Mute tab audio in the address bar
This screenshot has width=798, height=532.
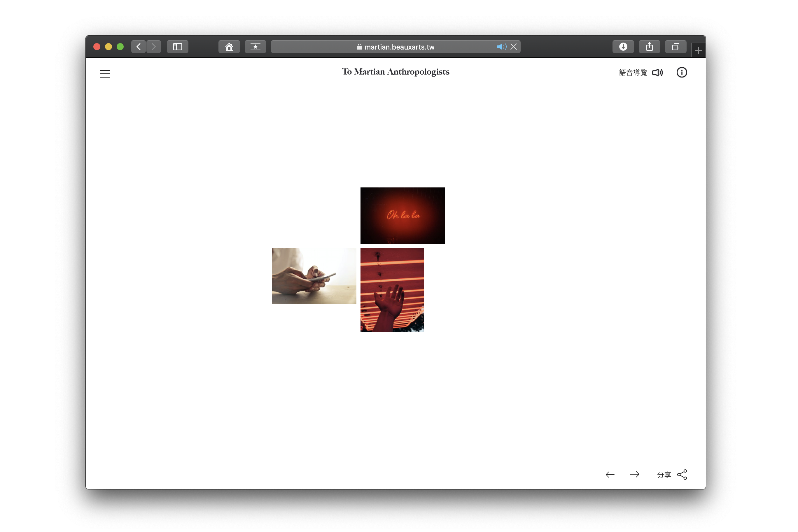point(501,47)
